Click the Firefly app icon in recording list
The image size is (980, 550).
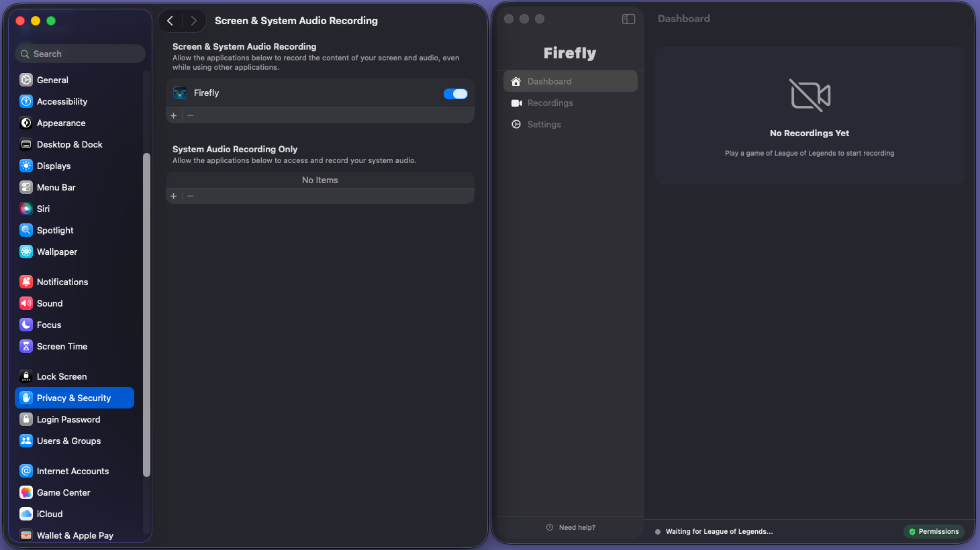tap(180, 93)
